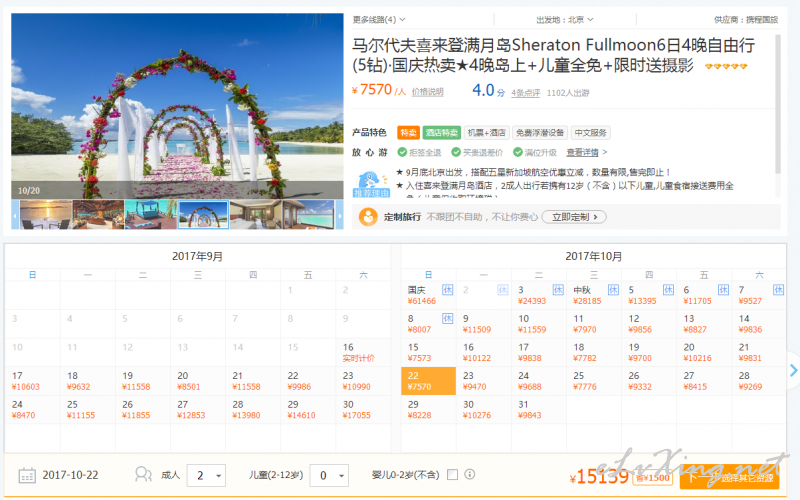Open the 更多线路(4) dropdown
The image size is (800, 500).
click(379, 19)
